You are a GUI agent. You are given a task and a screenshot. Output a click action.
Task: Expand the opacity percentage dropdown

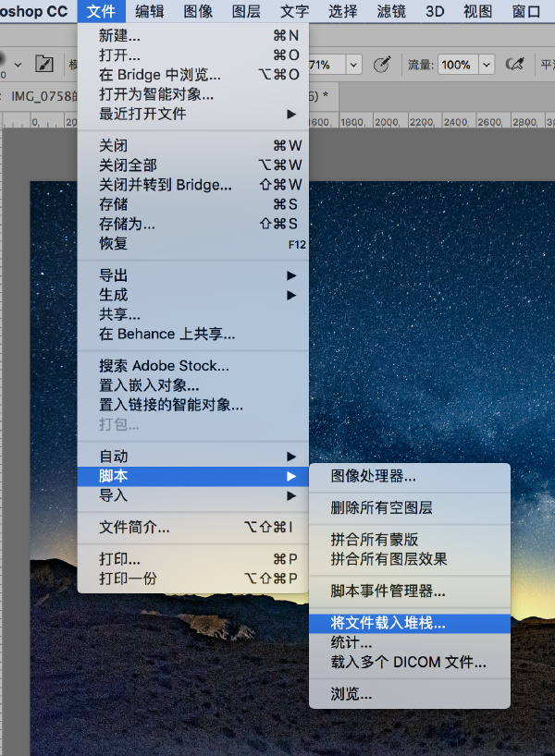tap(353, 65)
